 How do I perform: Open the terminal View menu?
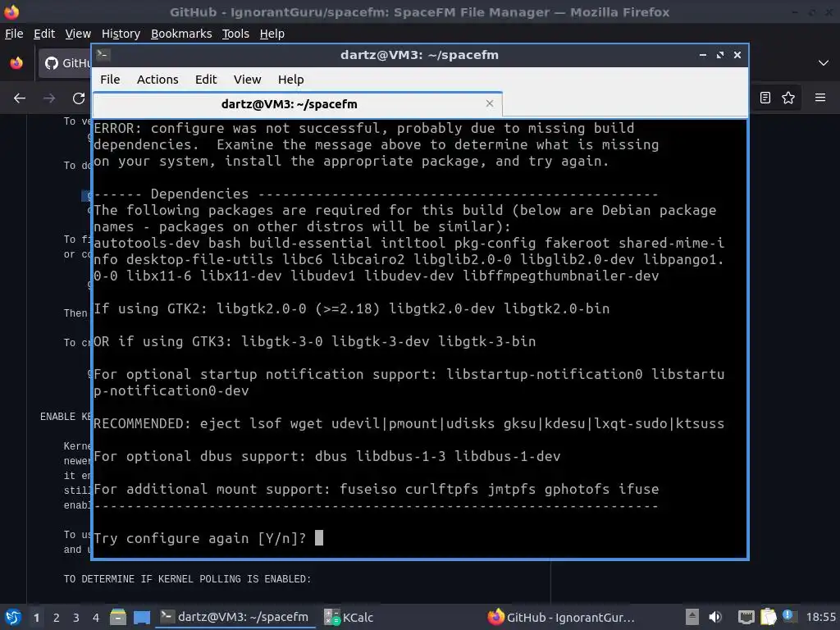point(247,80)
